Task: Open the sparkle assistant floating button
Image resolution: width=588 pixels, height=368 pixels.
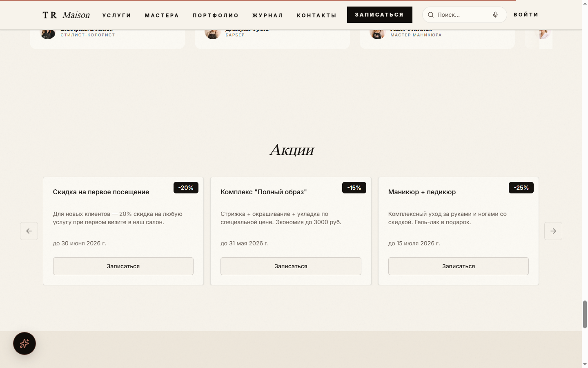Action: 24,343
